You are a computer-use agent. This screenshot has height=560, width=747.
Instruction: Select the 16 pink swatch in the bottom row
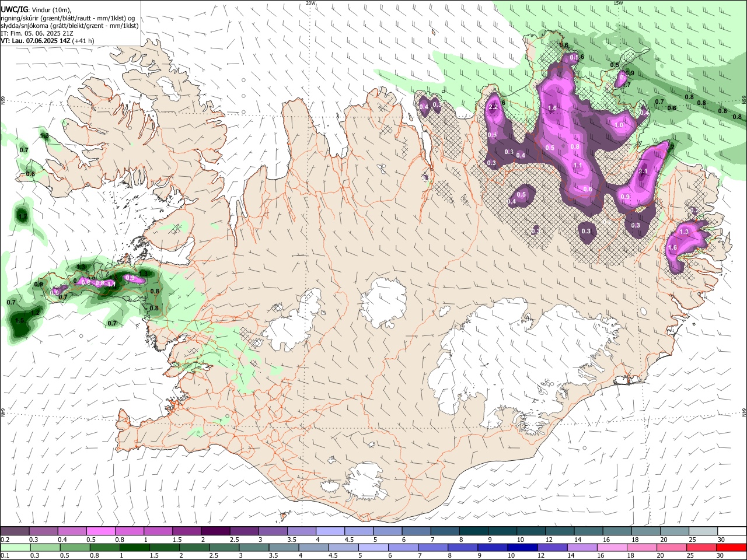click(612, 547)
